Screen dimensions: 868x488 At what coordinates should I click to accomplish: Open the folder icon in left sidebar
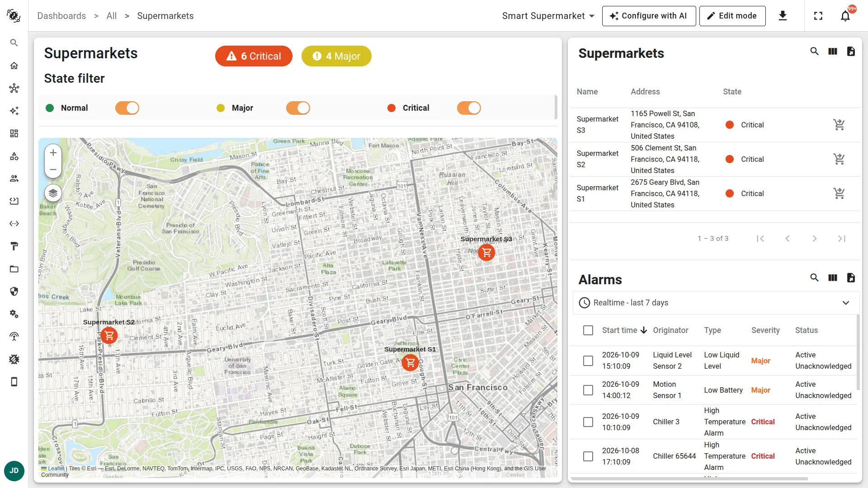pos(14,269)
